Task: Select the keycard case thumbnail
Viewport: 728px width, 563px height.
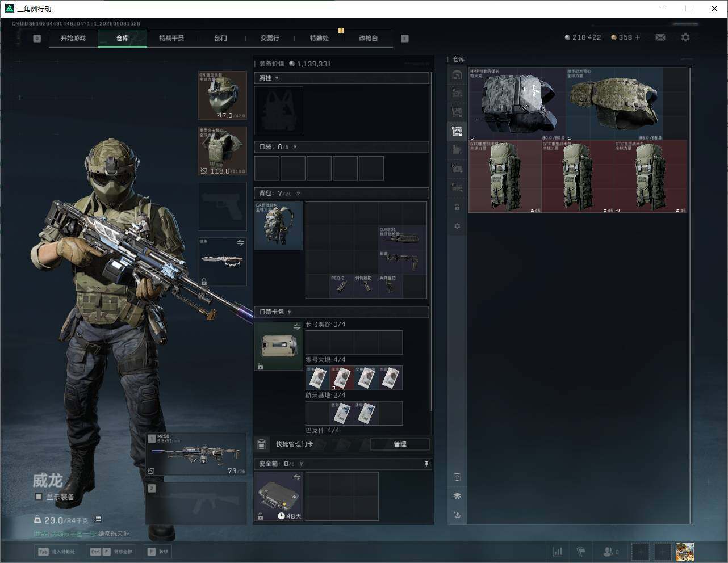Action: click(x=279, y=346)
